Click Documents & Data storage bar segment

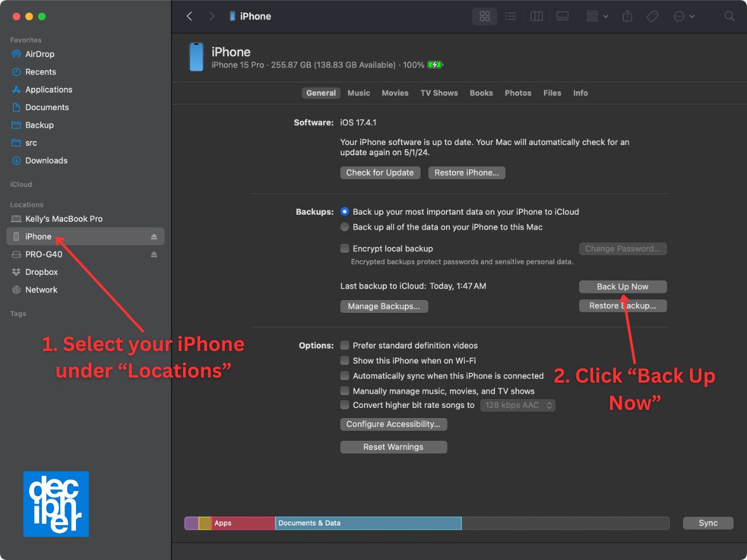click(x=367, y=523)
